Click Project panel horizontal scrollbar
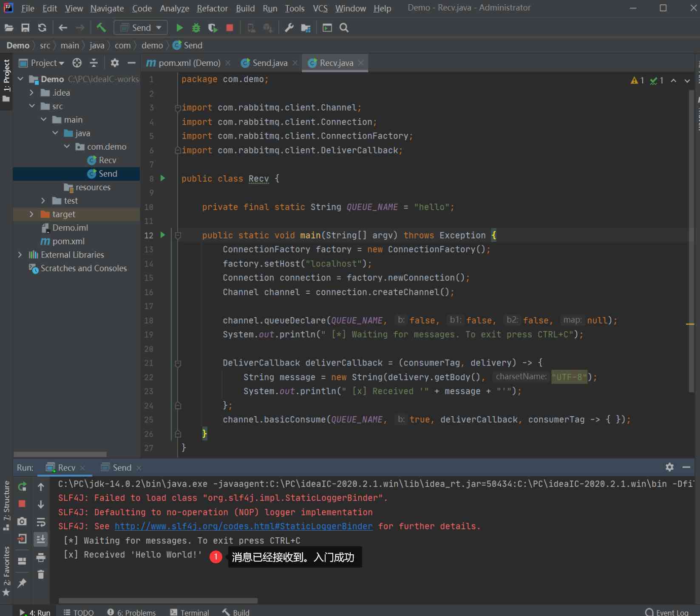Viewport: 700px width, 616px height. tap(60, 454)
